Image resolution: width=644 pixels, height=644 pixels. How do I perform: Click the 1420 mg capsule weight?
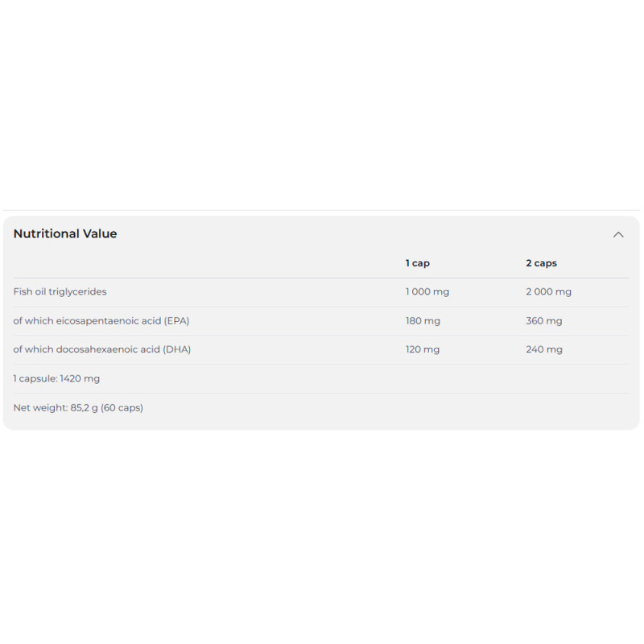click(80, 378)
